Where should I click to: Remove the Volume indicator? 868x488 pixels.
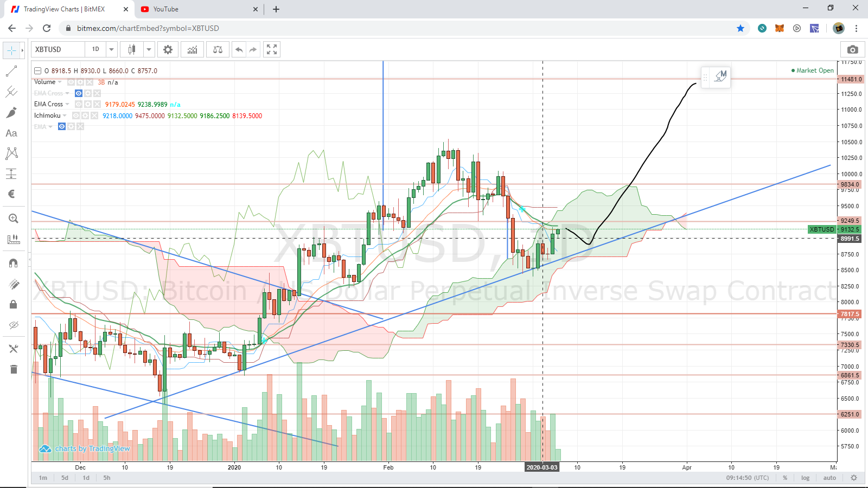point(90,82)
